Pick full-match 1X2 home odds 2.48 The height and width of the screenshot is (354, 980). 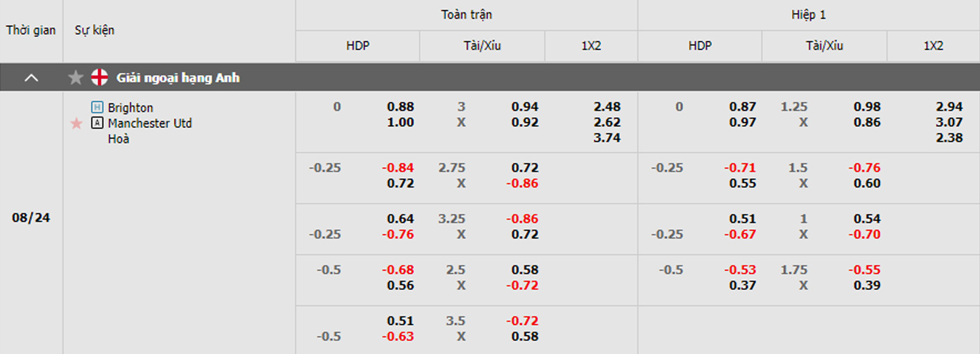(607, 107)
